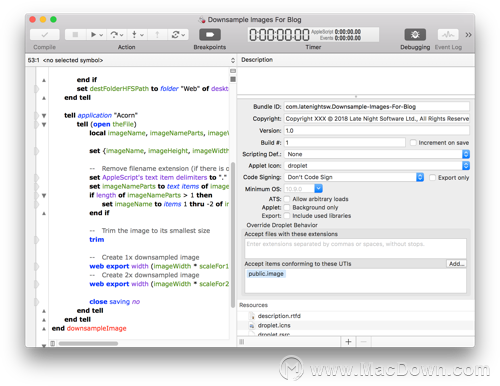
Task: Click the editor vertical scrollbar thumb
Action: pyautogui.click(x=233, y=235)
